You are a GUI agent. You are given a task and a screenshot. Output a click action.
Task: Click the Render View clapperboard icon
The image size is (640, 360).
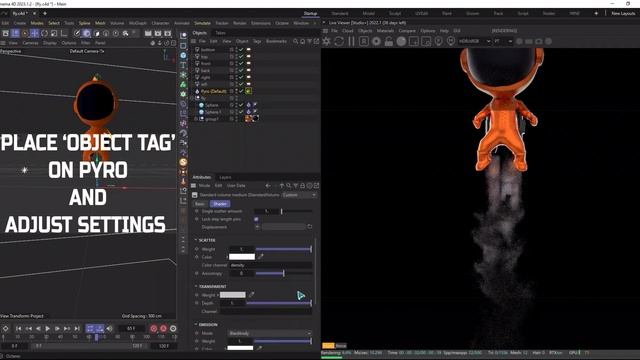point(148,33)
